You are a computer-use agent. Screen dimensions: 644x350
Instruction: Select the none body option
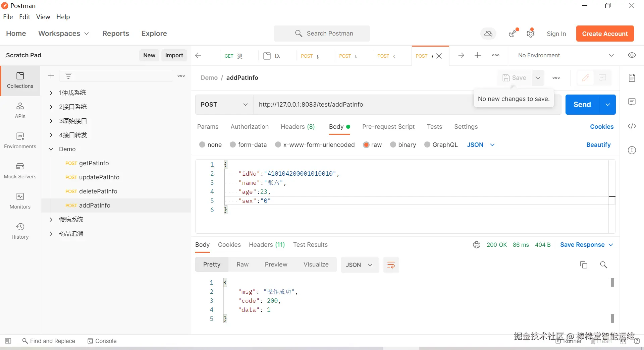pyautogui.click(x=202, y=144)
